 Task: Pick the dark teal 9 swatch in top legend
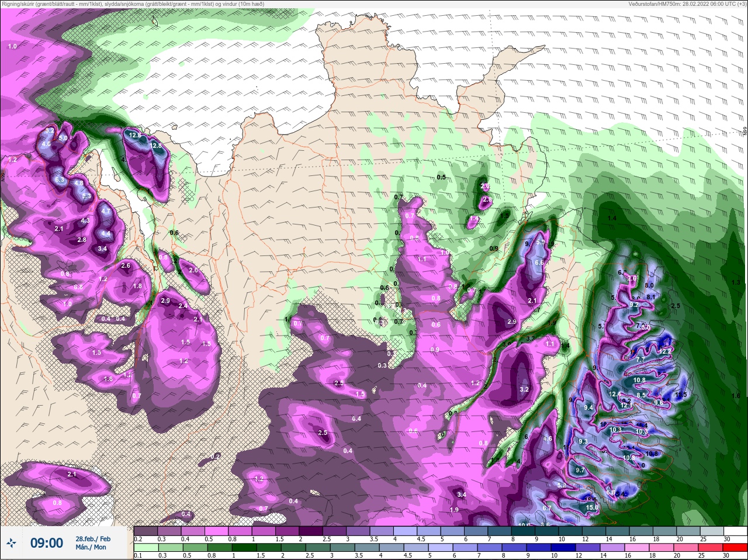point(546,531)
